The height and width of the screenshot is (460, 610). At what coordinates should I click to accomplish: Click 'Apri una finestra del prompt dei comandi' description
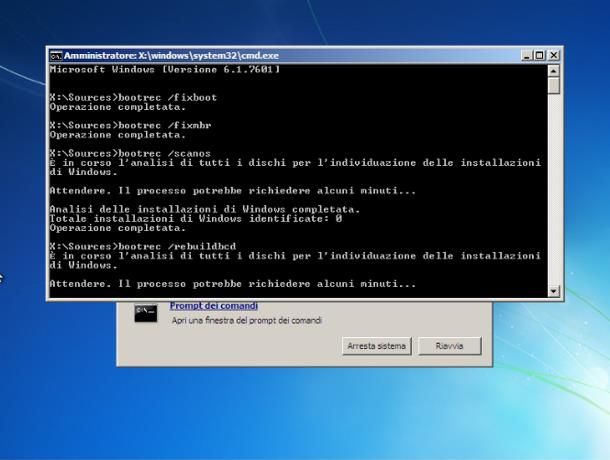[246, 320]
